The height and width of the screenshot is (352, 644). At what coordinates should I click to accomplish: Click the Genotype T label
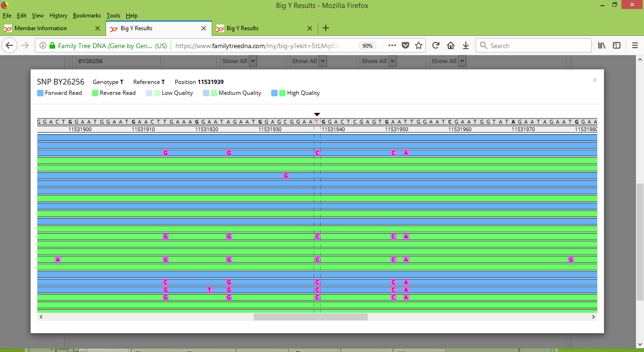[108, 82]
